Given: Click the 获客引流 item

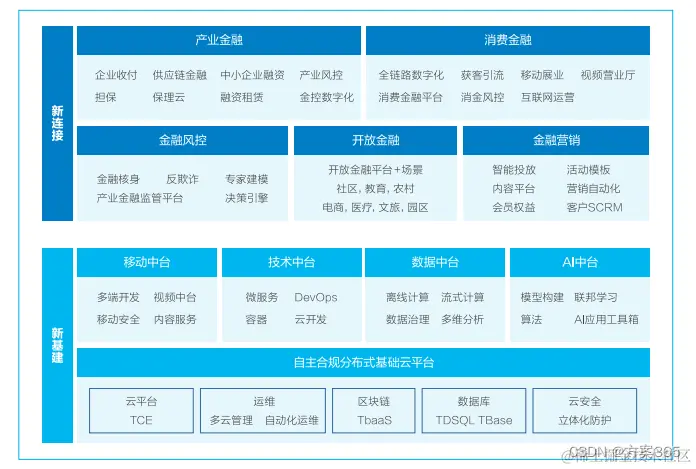Looking at the screenshot, I should tap(482, 75).
